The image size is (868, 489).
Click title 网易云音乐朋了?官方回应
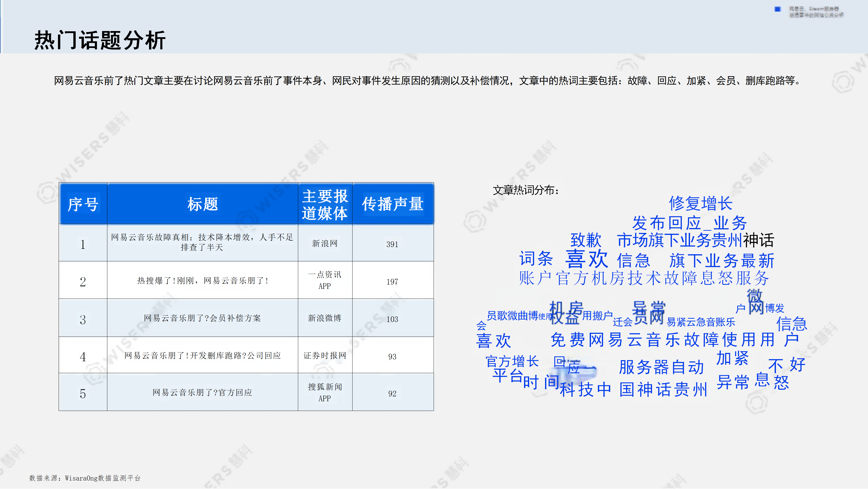point(202,392)
